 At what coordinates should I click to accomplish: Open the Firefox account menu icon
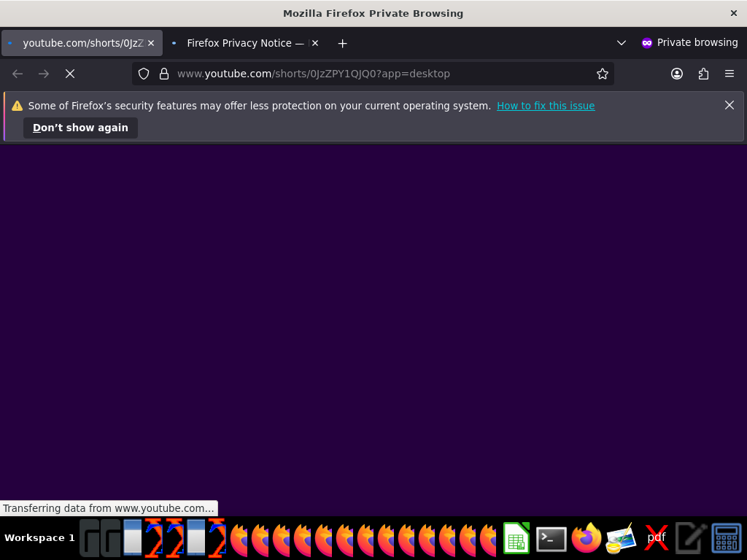pos(676,74)
